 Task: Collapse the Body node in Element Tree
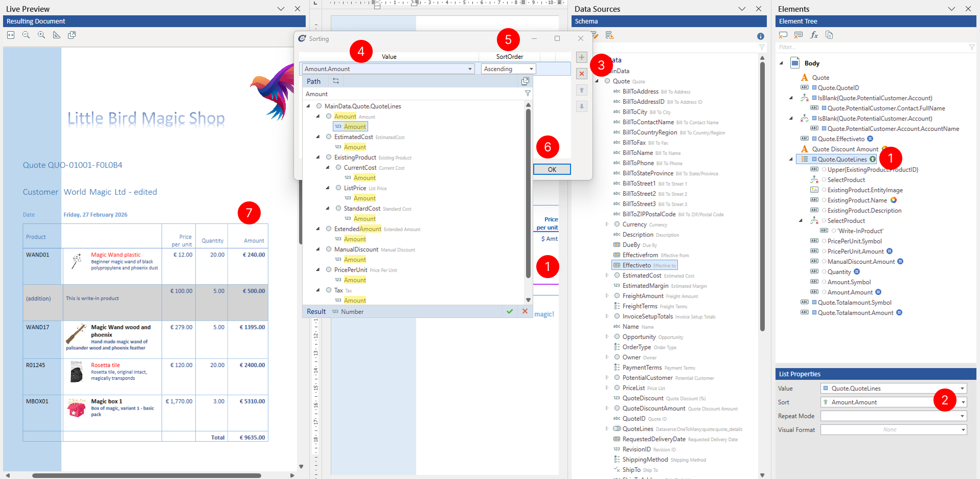[781, 63]
